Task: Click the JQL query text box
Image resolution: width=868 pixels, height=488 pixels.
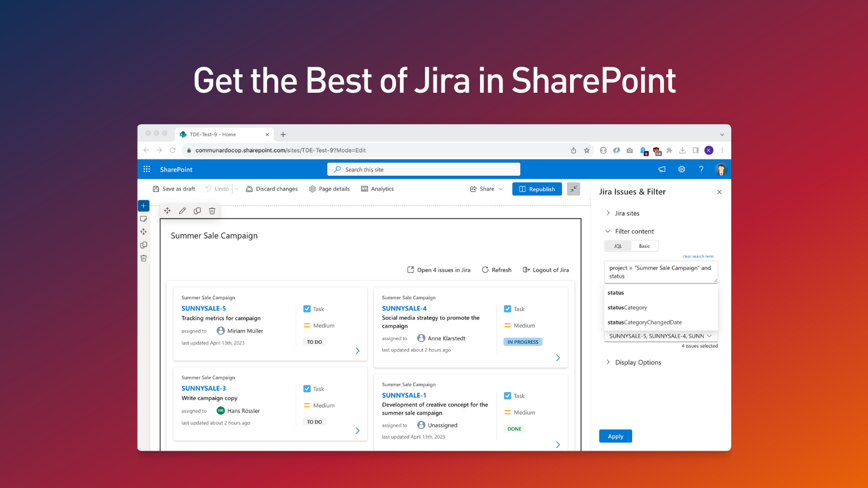Action: 661,272
